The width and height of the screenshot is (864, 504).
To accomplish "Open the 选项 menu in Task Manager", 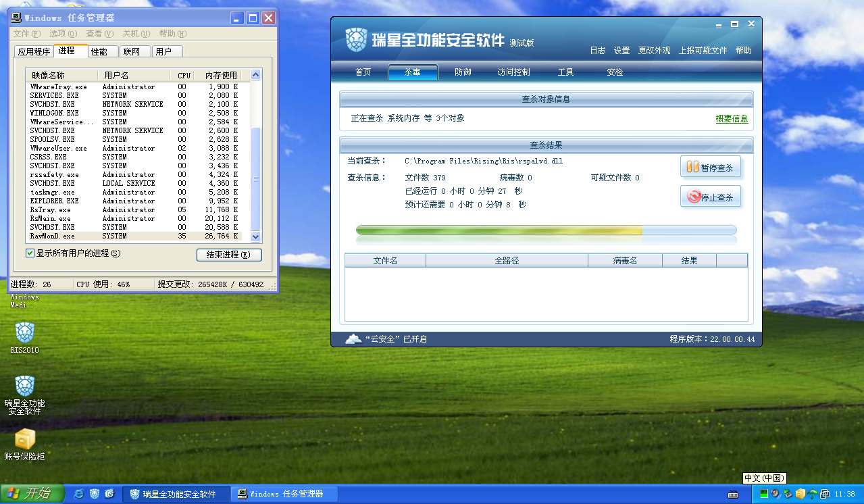I will coord(63,34).
